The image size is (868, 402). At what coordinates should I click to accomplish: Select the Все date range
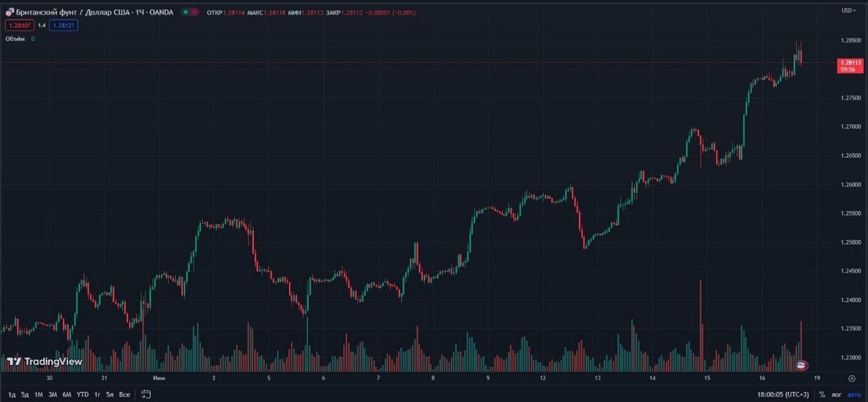[125, 394]
